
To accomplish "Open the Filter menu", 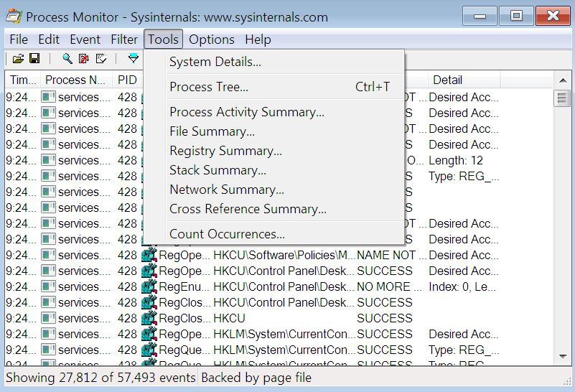I will (124, 39).
